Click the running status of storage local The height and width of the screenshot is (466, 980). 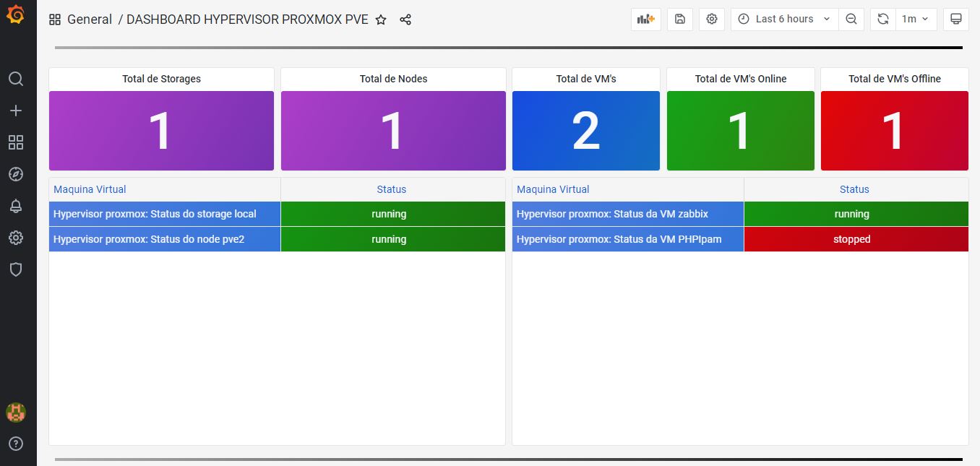point(393,214)
